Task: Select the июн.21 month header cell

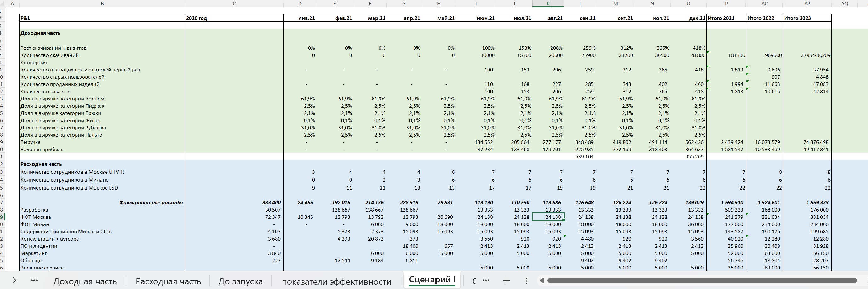Action: click(x=477, y=18)
